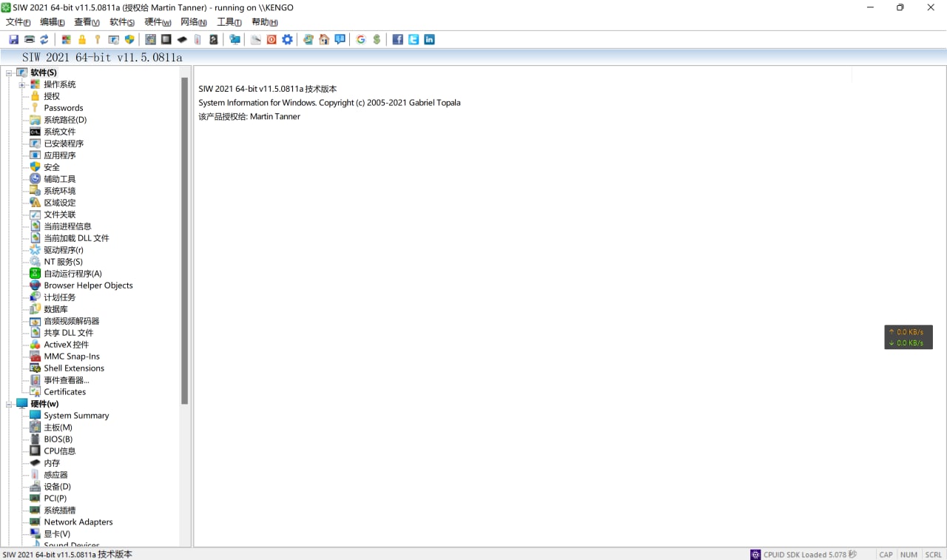Screen dimensions: 947x560
Task: Click the CPU chip toolbar icon
Action: point(166,40)
